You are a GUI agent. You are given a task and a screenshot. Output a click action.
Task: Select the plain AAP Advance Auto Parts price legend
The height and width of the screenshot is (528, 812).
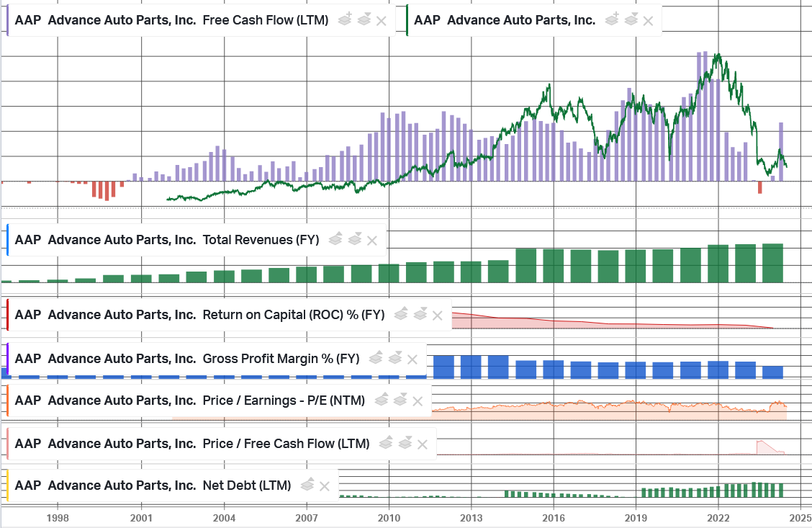505,20
